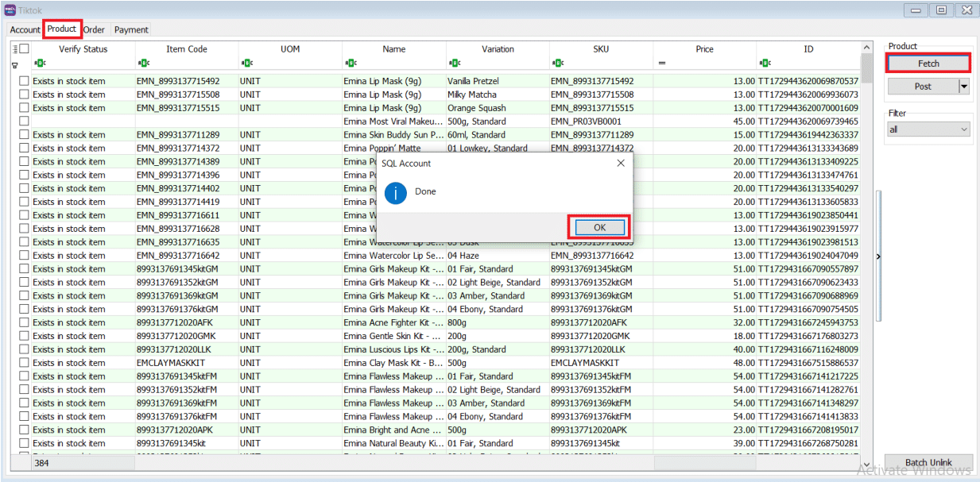Click the Batch Unlink button
This screenshot has width=980, height=482.
[x=928, y=463]
